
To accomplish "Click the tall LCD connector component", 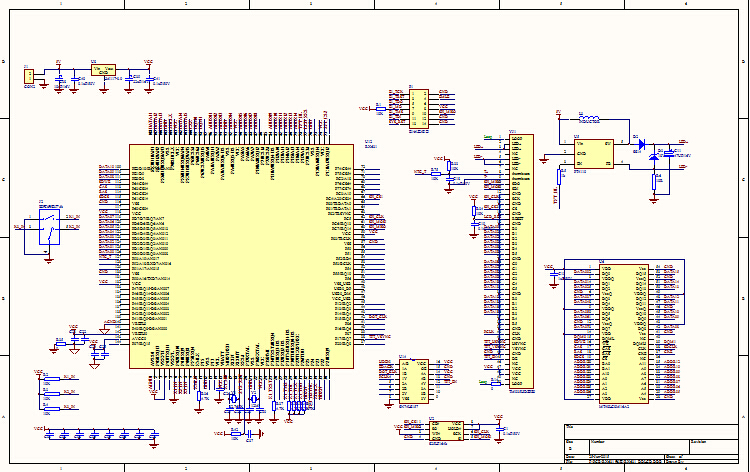I will point(521,260).
